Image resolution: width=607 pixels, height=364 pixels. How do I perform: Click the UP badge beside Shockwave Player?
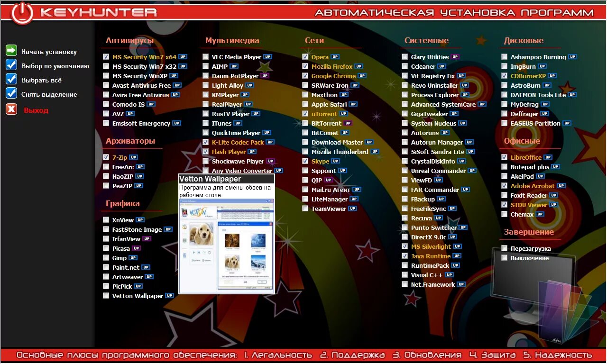[x=270, y=161]
